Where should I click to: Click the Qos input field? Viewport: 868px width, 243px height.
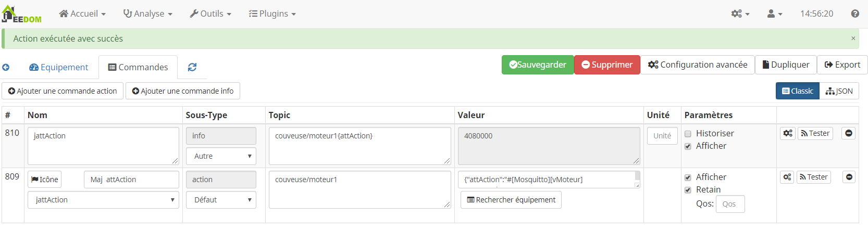pos(730,204)
